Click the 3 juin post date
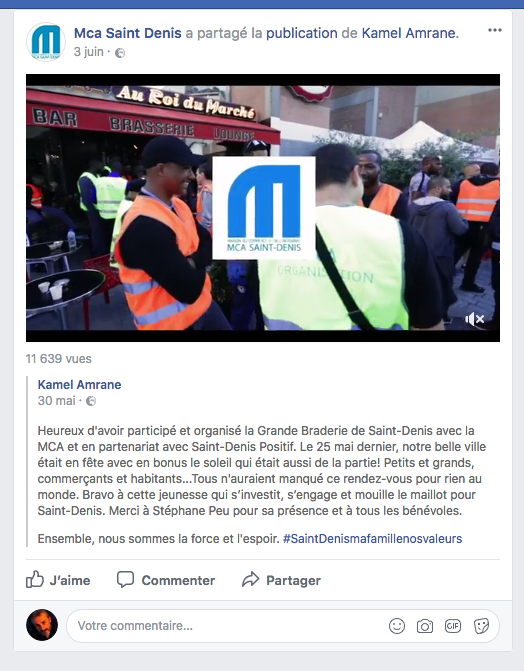The width and height of the screenshot is (524, 671). [89, 52]
